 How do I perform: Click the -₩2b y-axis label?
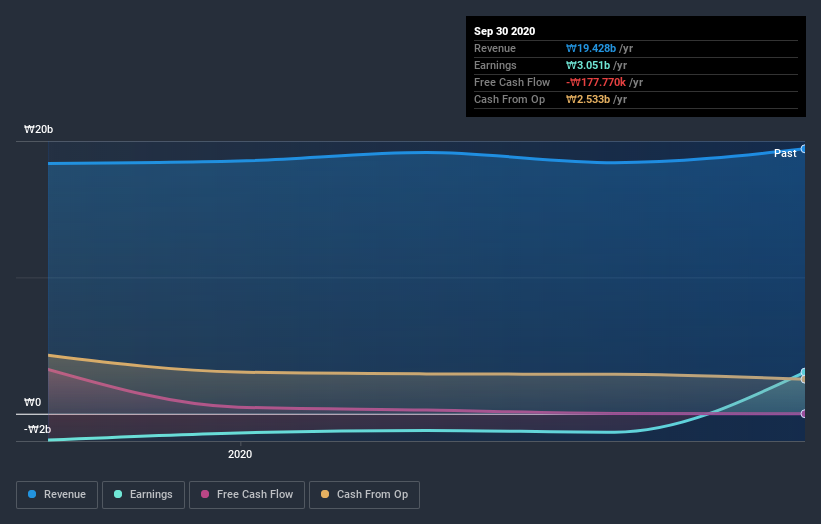pos(37,429)
